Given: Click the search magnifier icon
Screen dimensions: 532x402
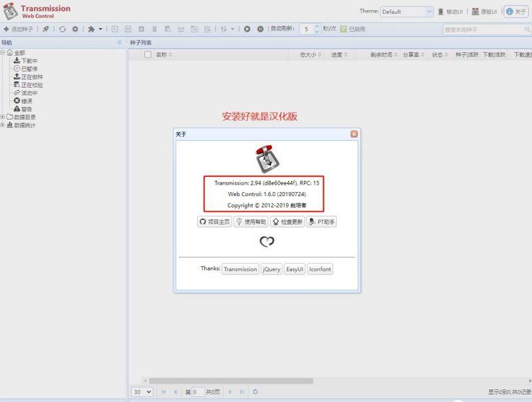Looking at the screenshot, I should coord(527,29).
